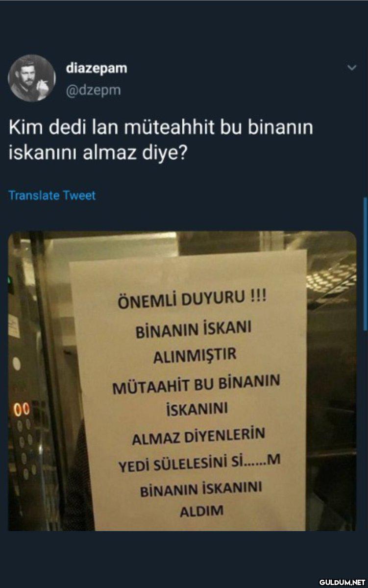Select the @dzepm handle
Viewport: 368px width, 588px height.
[x=93, y=90]
